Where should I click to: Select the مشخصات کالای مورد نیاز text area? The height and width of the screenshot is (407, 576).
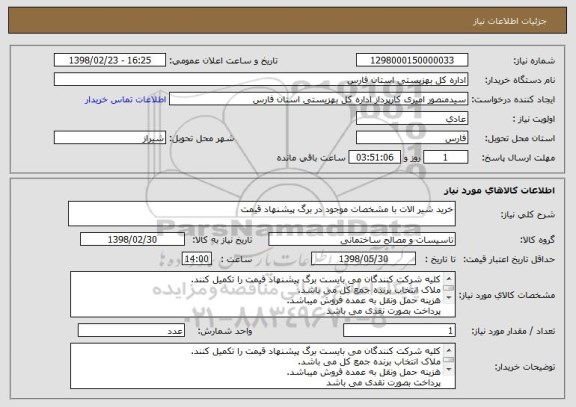[263, 294]
